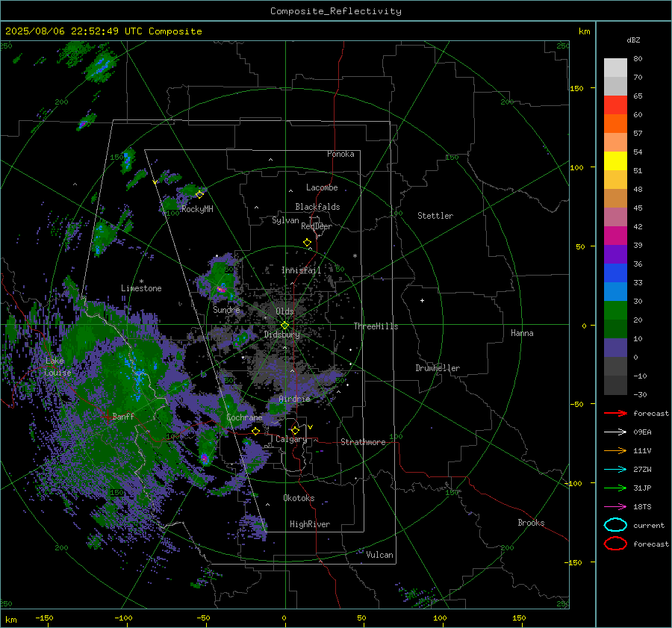Click the RedDeer city label
This screenshot has height=628, width=672.
pos(317,226)
